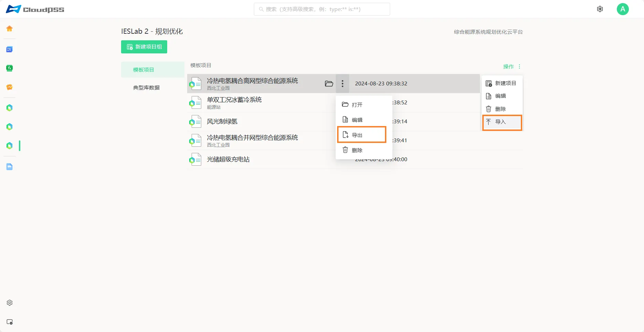Screen dimensions: 644x332
Task: Click file icon of 冷热电氢耦合离网型综合能源系统
Action: pos(195,84)
